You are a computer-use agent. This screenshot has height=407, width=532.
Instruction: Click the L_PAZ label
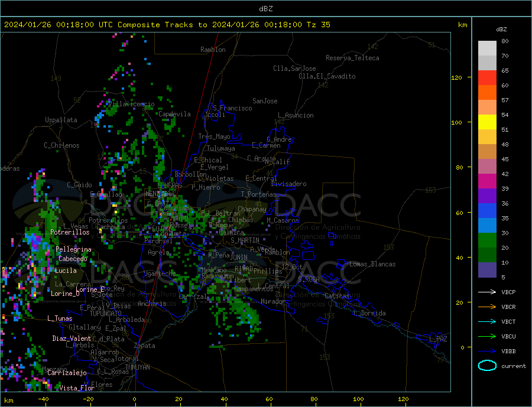point(439,339)
